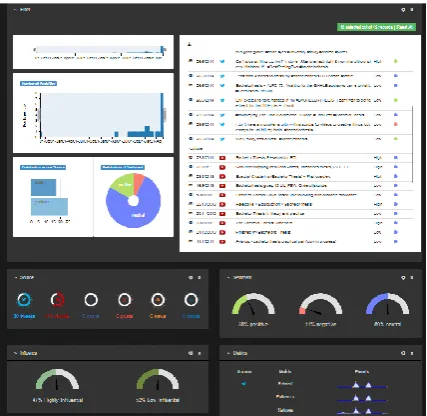Viewport: 427px width, 416px height.
Task: Close the top main dashboard panel
Action: (412, 10)
